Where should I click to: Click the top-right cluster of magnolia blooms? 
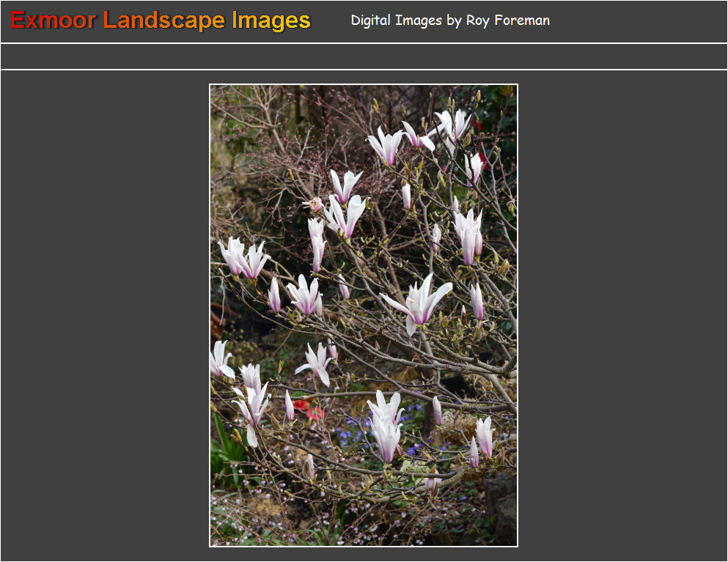(451, 126)
